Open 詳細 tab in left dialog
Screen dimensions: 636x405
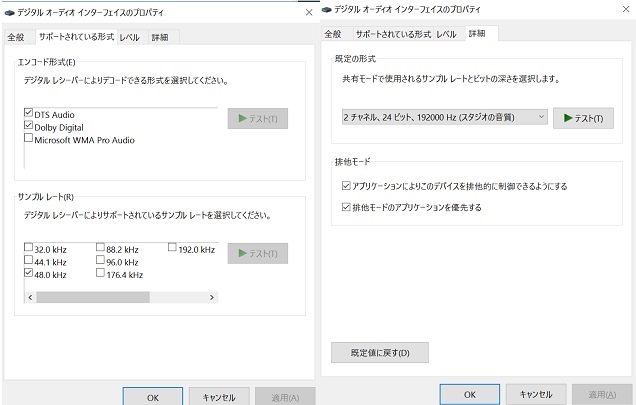pyautogui.click(x=161, y=38)
